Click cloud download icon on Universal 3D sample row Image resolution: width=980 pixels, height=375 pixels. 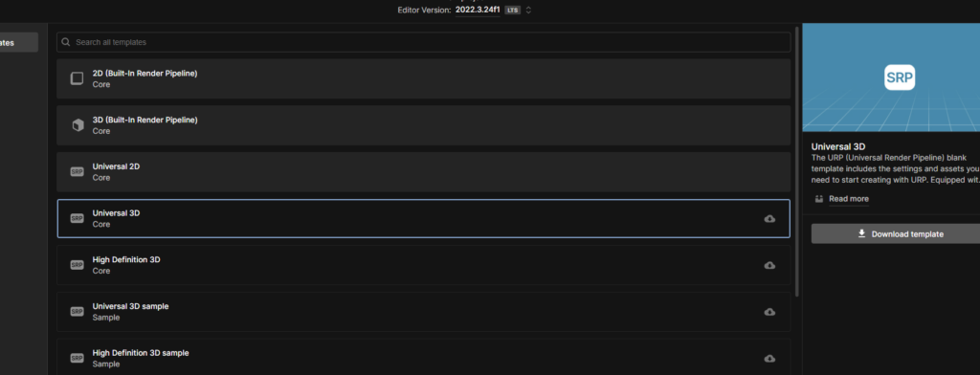769,312
